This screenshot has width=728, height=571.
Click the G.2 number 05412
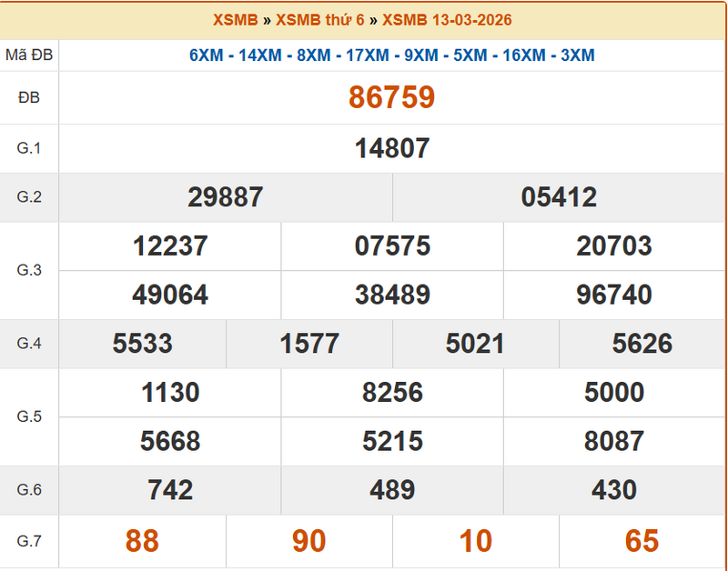coord(559,197)
